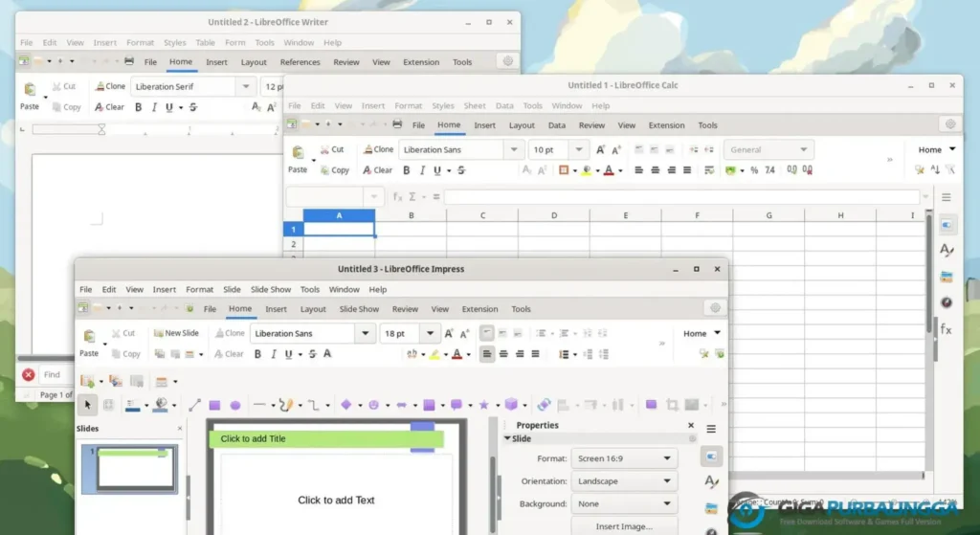Toggle Align Left in Impress paragraph controls
The height and width of the screenshot is (535, 980).
pos(487,354)
